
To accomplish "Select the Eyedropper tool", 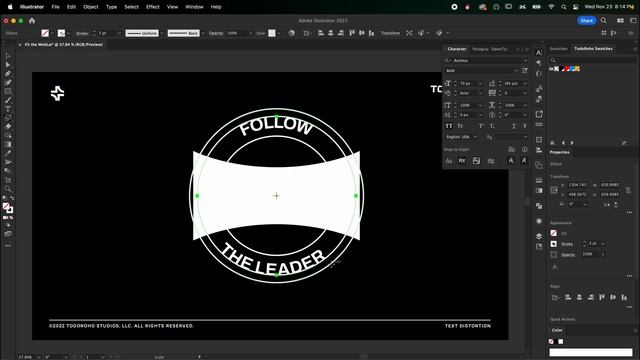I will (x=8, y=153).
